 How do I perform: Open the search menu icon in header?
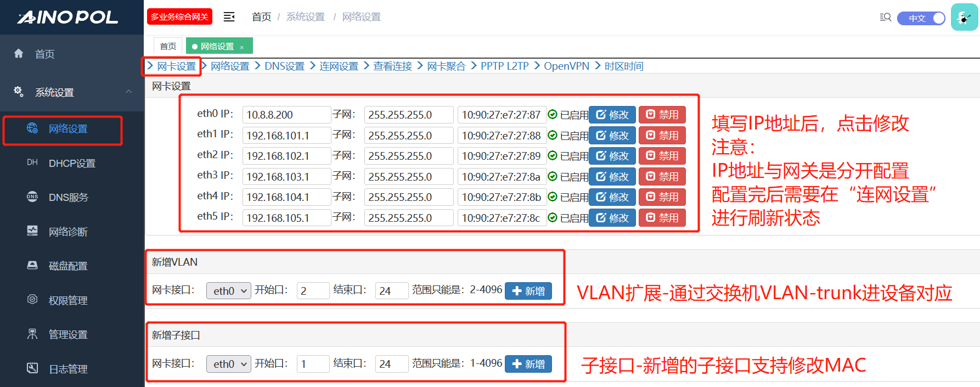coord(885,18)
